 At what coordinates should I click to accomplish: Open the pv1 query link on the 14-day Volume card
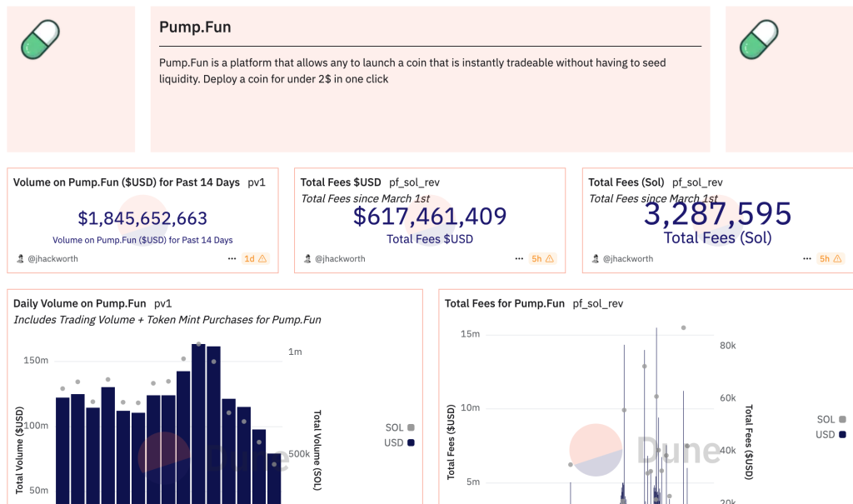click(x=257, y=182)
